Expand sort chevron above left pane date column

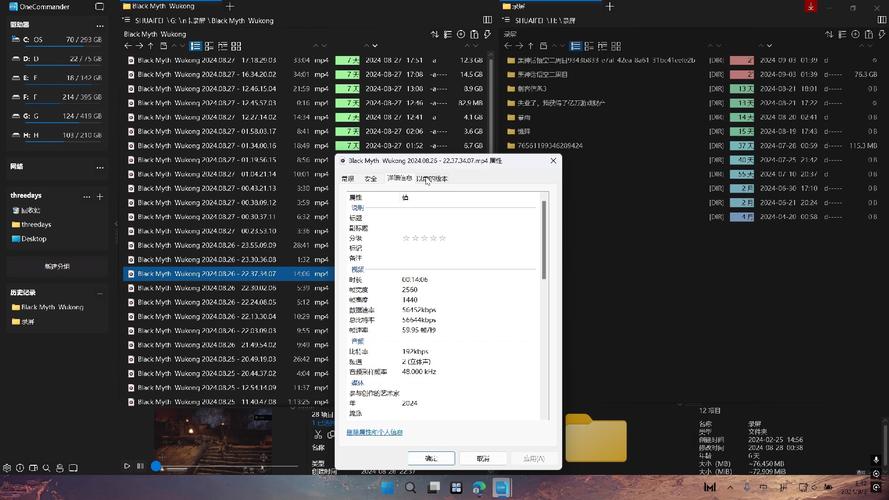[375, 45]
